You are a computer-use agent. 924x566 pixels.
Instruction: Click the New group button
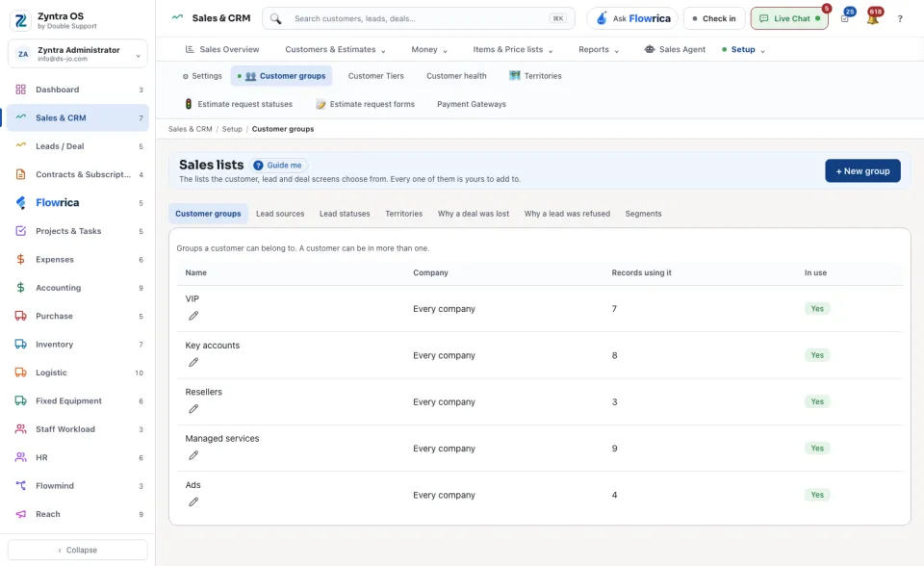[x=862, y=171]
